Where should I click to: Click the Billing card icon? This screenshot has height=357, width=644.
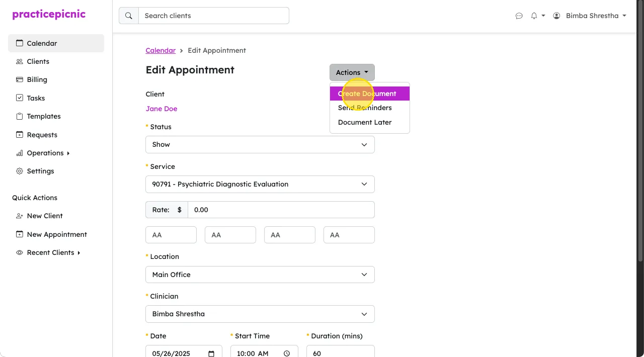pos(20,79)
